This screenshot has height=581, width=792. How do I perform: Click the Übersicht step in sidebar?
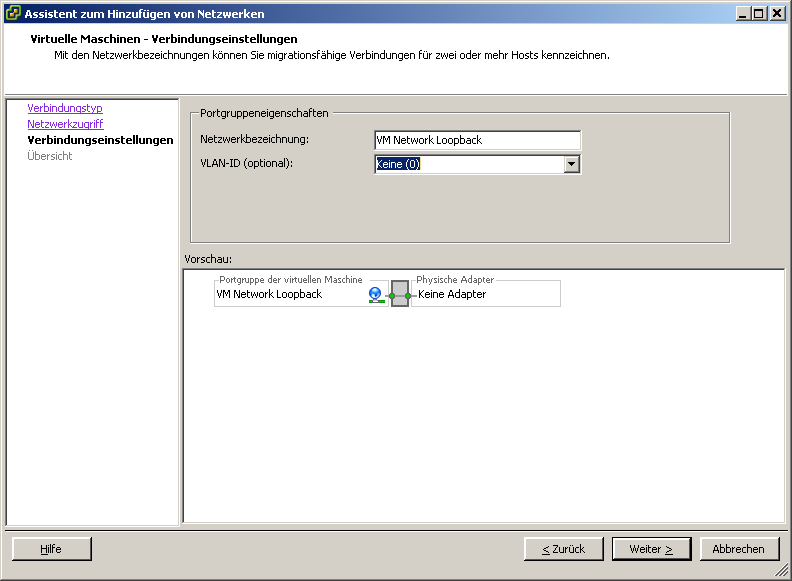50,156
